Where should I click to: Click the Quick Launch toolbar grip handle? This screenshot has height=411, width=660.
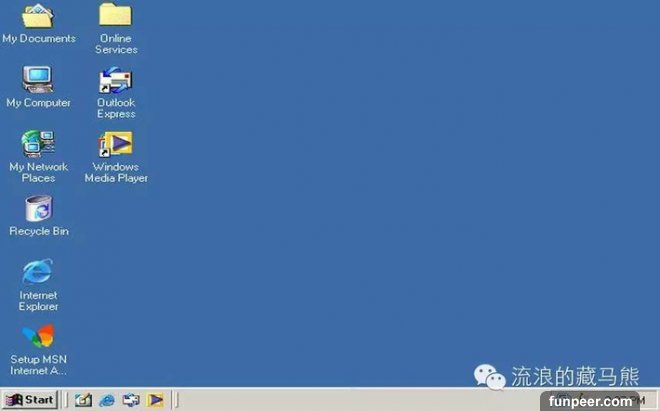(x=67, y=400)
